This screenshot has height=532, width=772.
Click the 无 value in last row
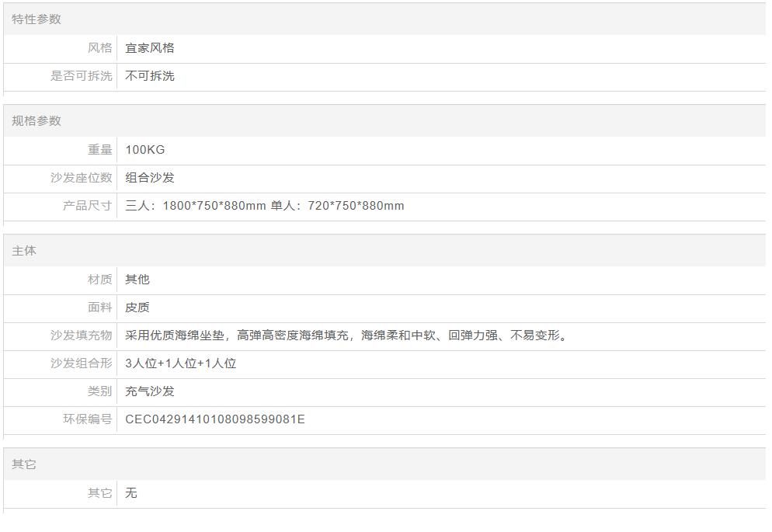click(x=131, y=493)
